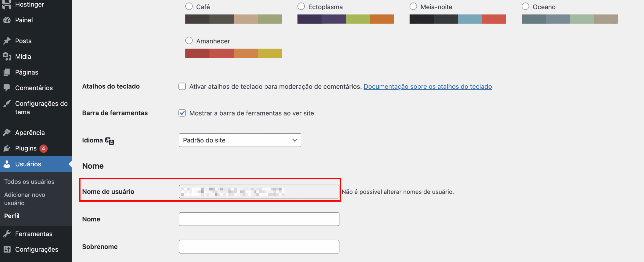Uncheck Mostrar a barra de ferramentas checkbox

[x=182, y=113]
